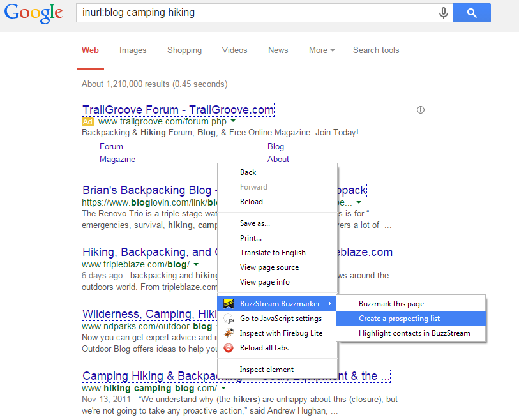Switch to the News tab
The width and height of the screenshot is (519, 420).
278,50
